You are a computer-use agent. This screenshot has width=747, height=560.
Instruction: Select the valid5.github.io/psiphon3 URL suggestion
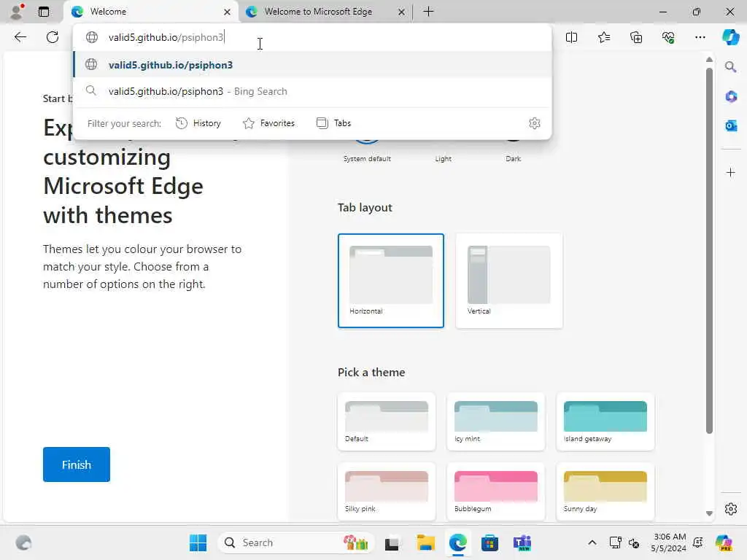point(312,65)
